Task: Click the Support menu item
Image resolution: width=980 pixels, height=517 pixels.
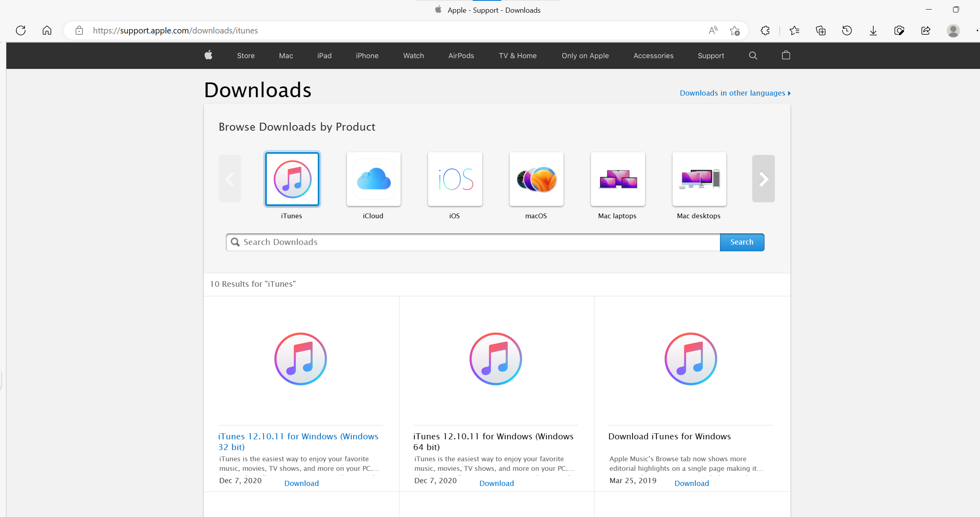Action: (x=711, y=55)
